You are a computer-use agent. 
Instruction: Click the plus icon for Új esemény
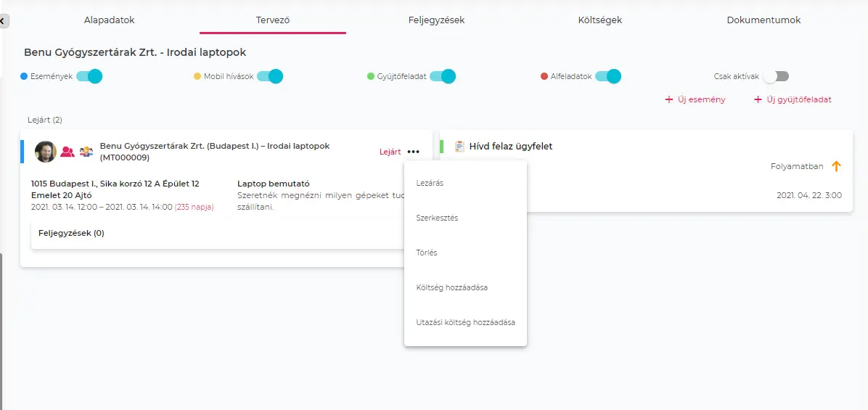669,99
